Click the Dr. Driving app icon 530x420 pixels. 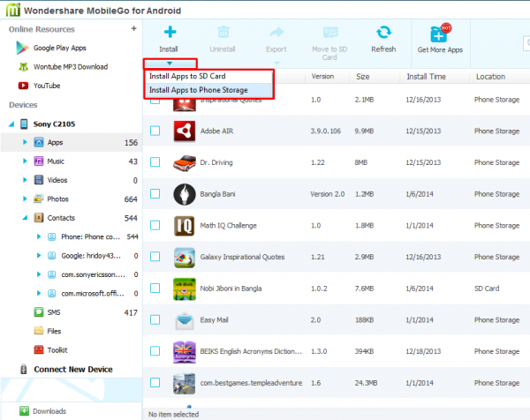pos(185,162)
